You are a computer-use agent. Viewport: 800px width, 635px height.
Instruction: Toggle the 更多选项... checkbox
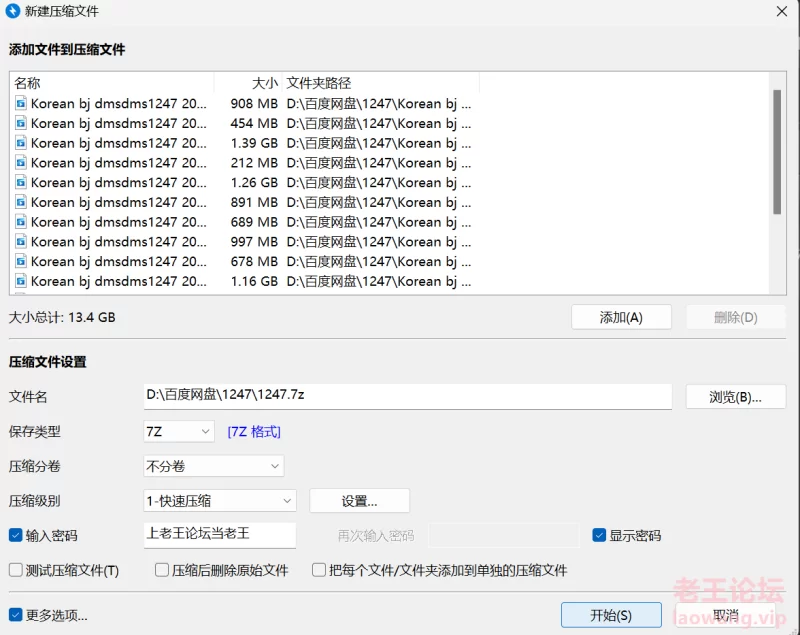coord(15,615)
